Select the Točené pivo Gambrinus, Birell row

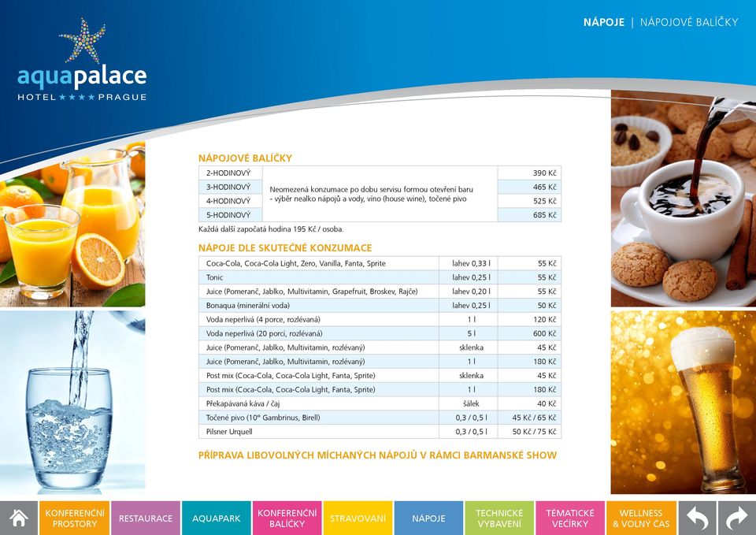point(380,418)
